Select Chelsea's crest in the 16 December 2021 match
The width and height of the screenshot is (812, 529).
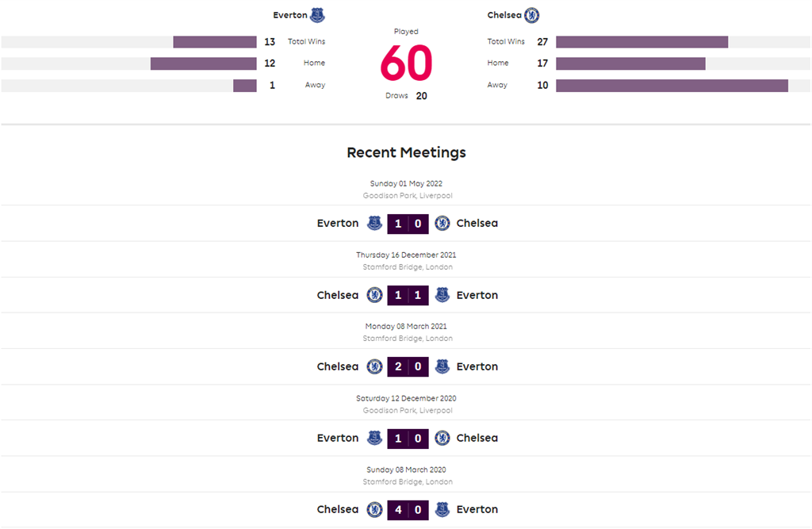tap(375, 295)
